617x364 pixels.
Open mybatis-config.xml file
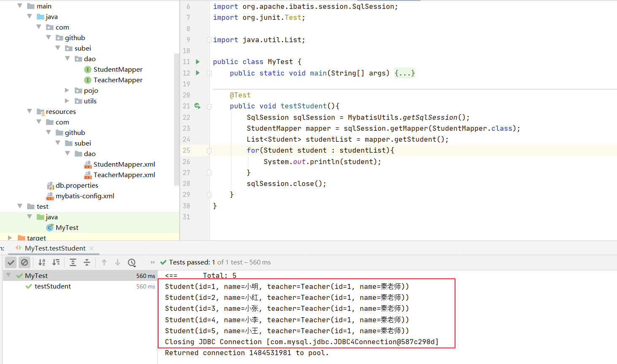click(85, 196)
